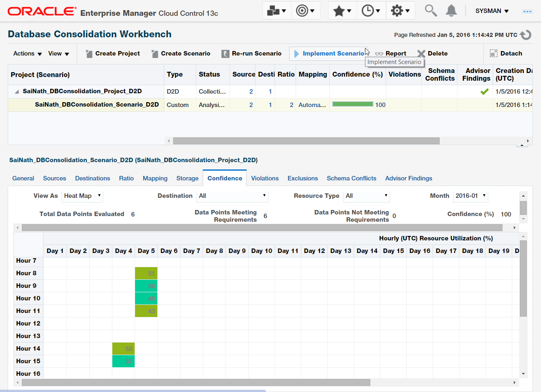The width and height of the screenshot is (541, 392).
Task: Click the Source count 2 for the project row
Action: (251, 92)
